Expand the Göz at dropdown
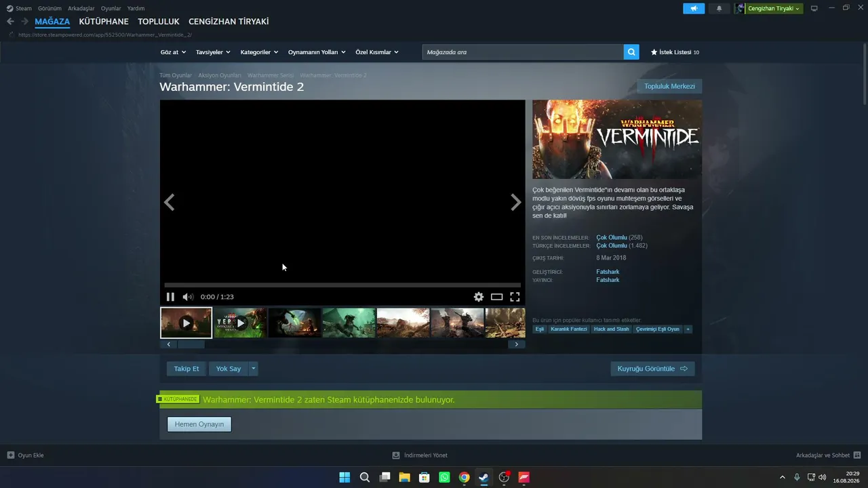 point(173,52)
